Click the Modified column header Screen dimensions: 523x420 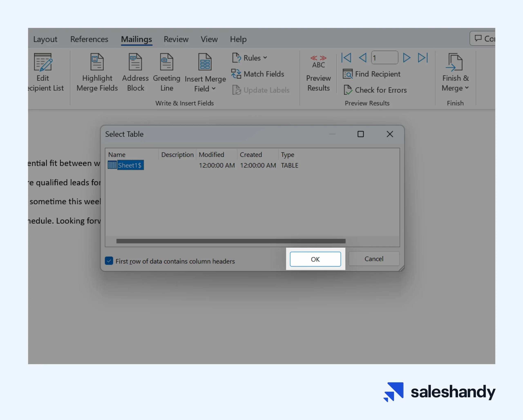217,155
